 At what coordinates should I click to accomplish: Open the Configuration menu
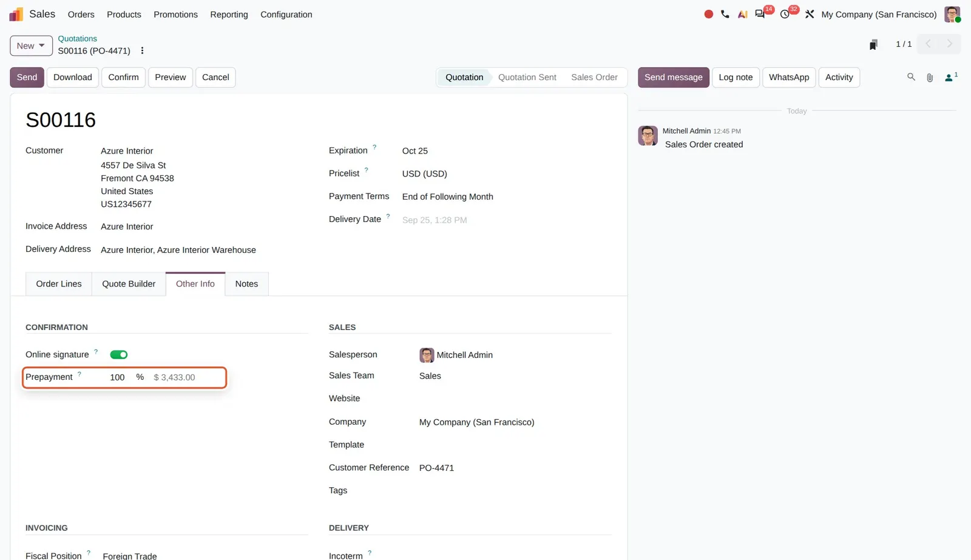[286, 15]
